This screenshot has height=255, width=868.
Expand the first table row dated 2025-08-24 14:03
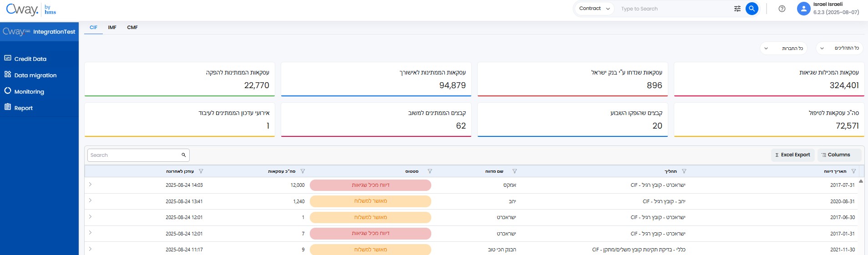pyautogui.click(x=90, y=185)
